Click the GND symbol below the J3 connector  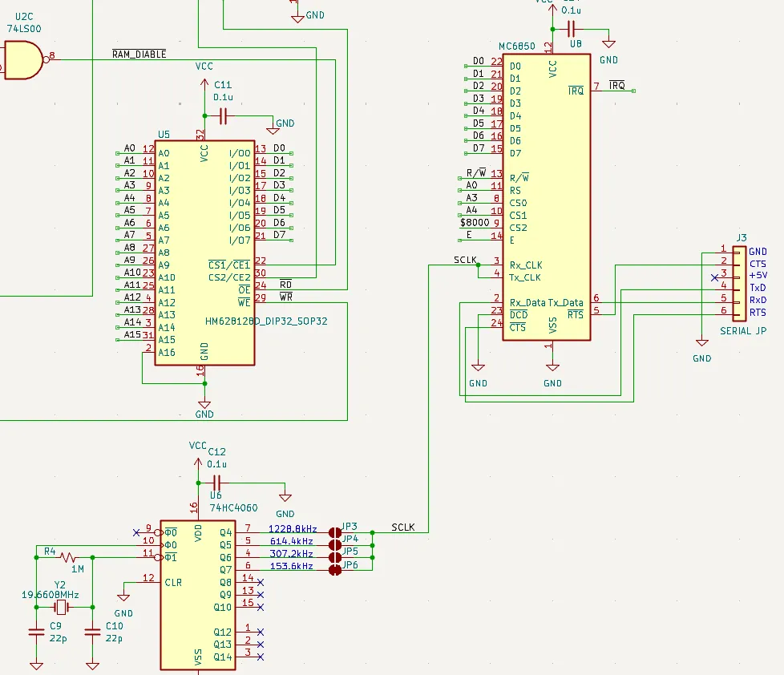tap(702, 342)
